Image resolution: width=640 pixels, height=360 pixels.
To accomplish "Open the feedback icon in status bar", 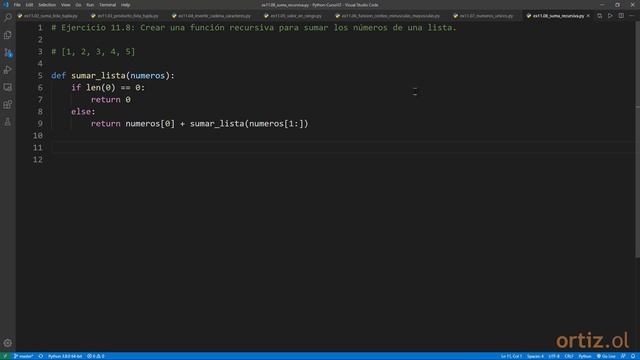I will (x=623, y=356).
